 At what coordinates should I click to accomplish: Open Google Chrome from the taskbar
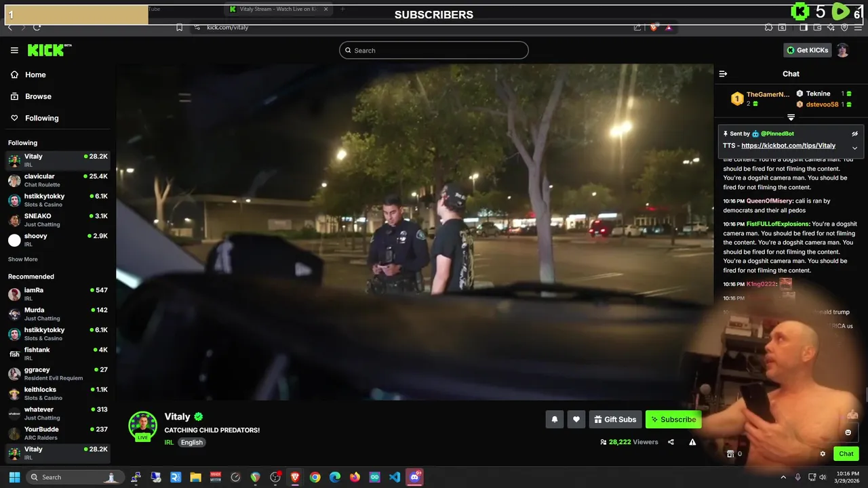click(x=315, y=477)
